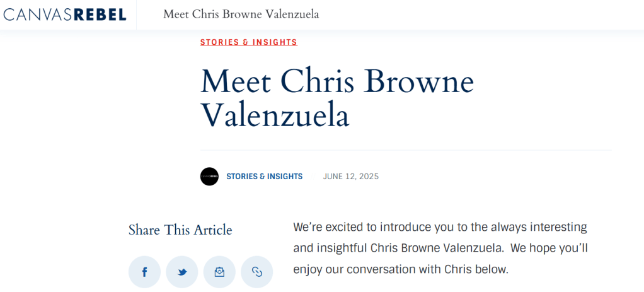This screenshot has width=644, height=292.
Task: Open the blue Stories & Insights author link
Action: (x=264, y=177)
